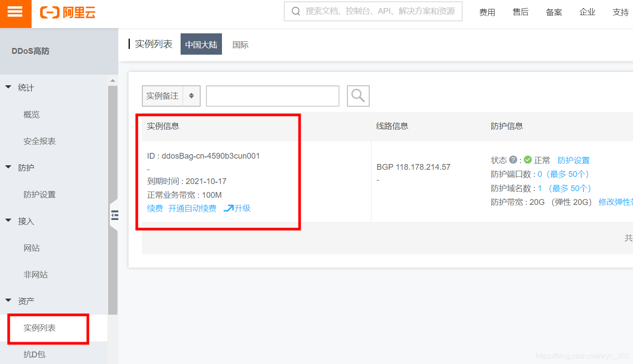This screenshot has width=633, height=364.
Task: Click the BGP 118.178.214.57 line info
Action: 413,167
